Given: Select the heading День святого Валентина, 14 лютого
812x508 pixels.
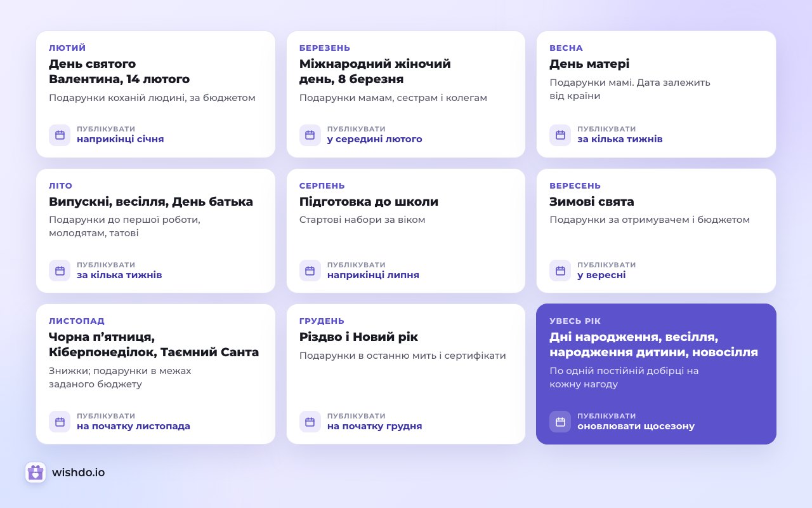Looking at the screenshot, I should click(119, 72).
